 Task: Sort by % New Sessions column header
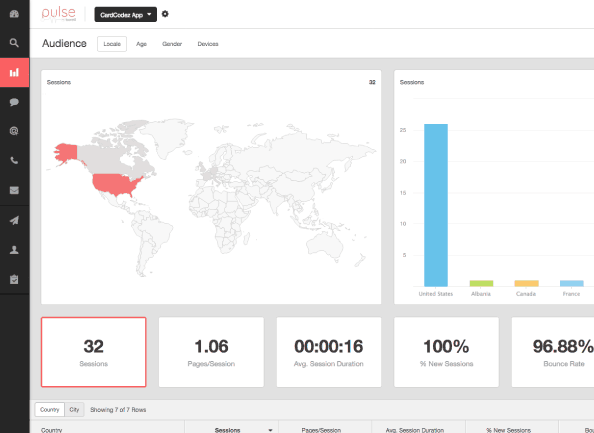(x=508, y=430)
